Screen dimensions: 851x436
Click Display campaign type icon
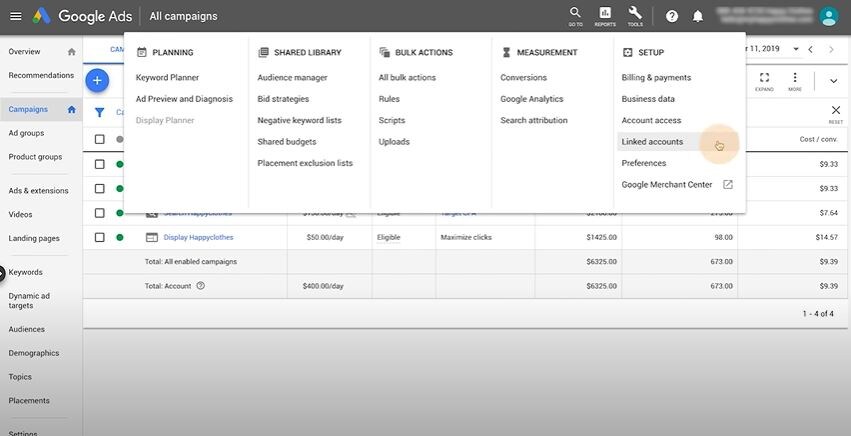click(x=152, y=237)
